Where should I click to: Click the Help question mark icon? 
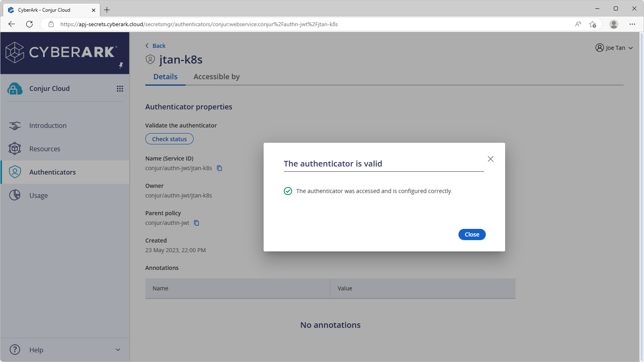14,350
